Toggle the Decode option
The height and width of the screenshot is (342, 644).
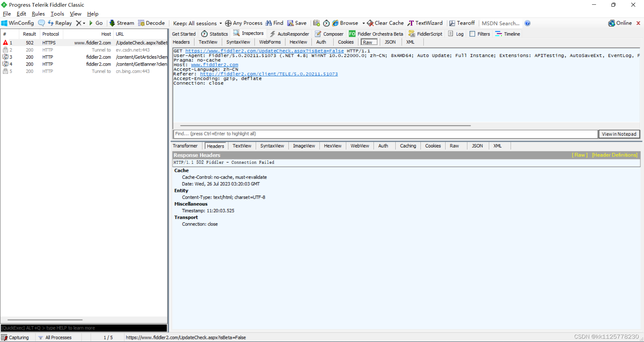151,23
